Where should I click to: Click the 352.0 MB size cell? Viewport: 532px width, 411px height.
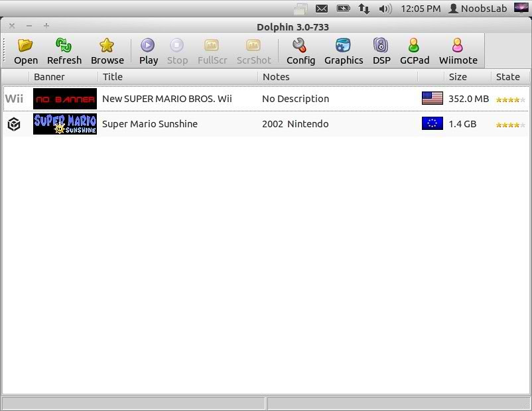pos(468,99)
